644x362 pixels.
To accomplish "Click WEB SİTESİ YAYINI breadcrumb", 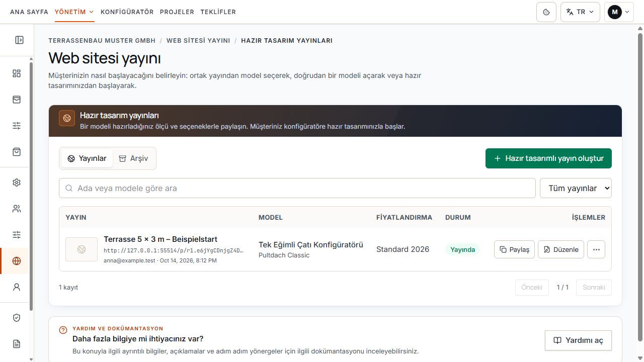I will (198, 41).
